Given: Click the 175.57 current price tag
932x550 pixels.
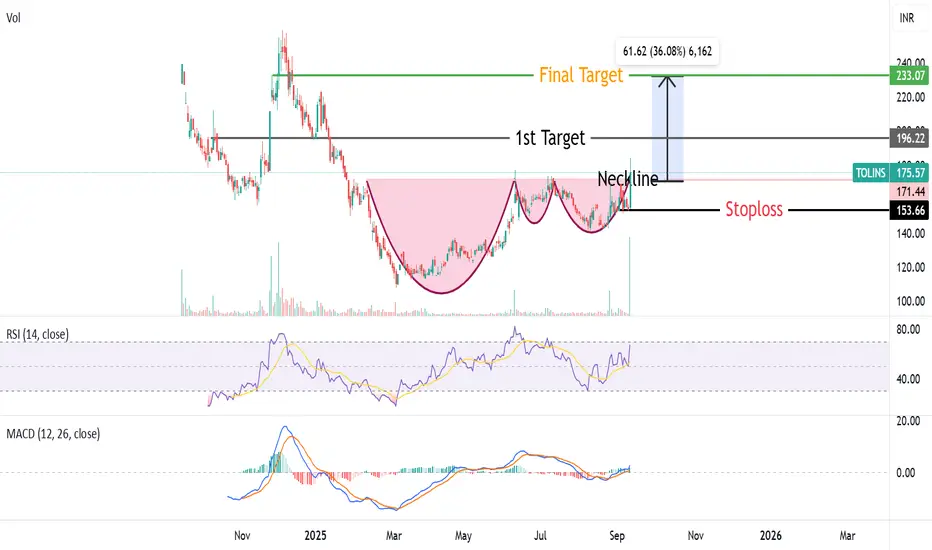Looking at the screenshot, I should [x=910, y=172].
